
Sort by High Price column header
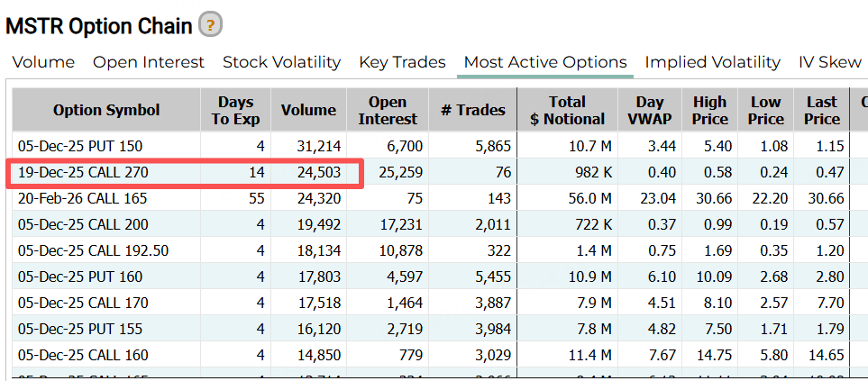710,110
